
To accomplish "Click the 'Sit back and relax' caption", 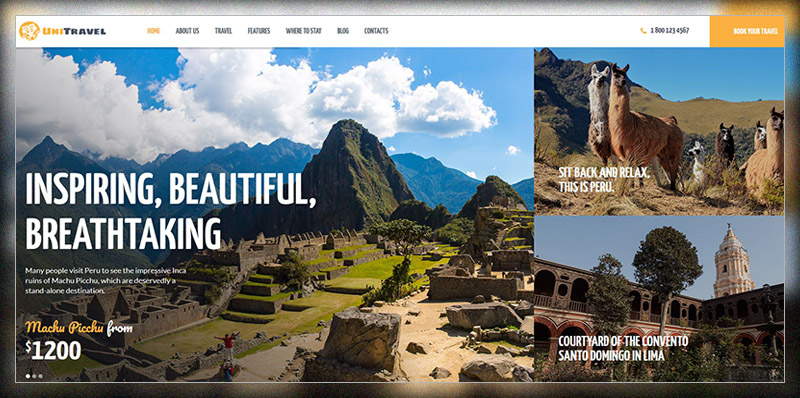I will [604, 179].
